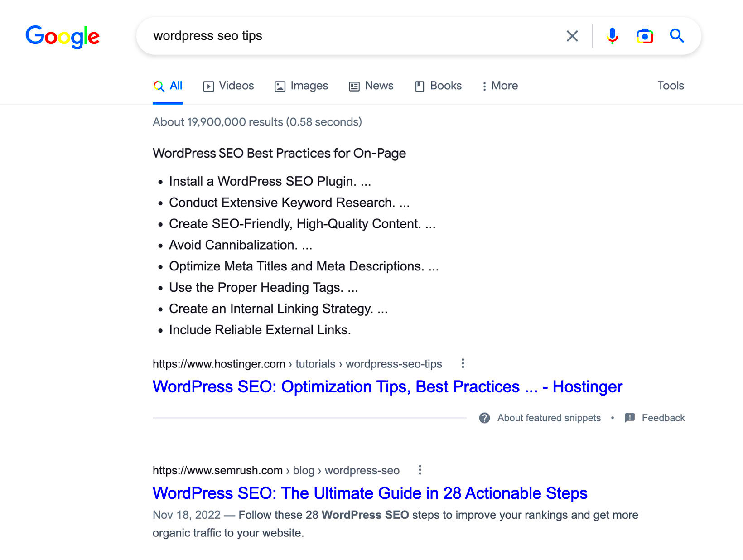The image size is (743, 560).
Task: Click 'Optimize Meta Titles and Meta Descriptions' bullet
Action: coord(304,266)
